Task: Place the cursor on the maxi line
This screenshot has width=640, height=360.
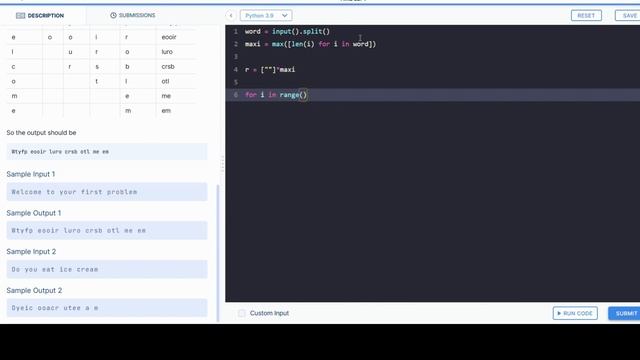Action: (310, 44)
